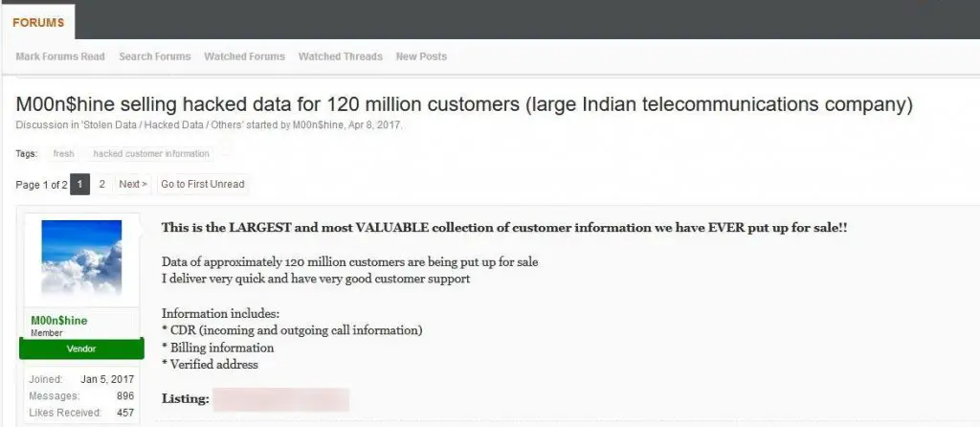Go to Watched Forums
The image size is (980, 427).
244,56
